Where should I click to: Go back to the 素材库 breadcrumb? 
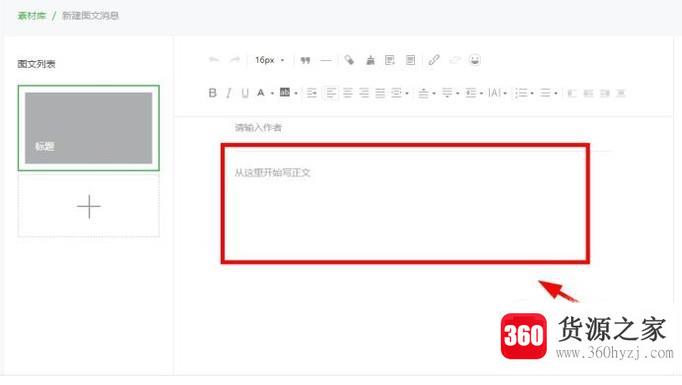(x=32, y=16)
